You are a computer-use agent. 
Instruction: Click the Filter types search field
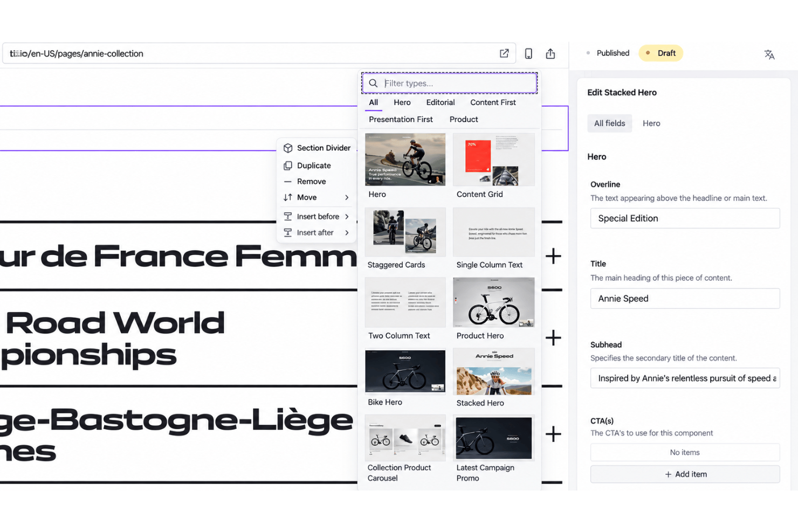point(450,83)
